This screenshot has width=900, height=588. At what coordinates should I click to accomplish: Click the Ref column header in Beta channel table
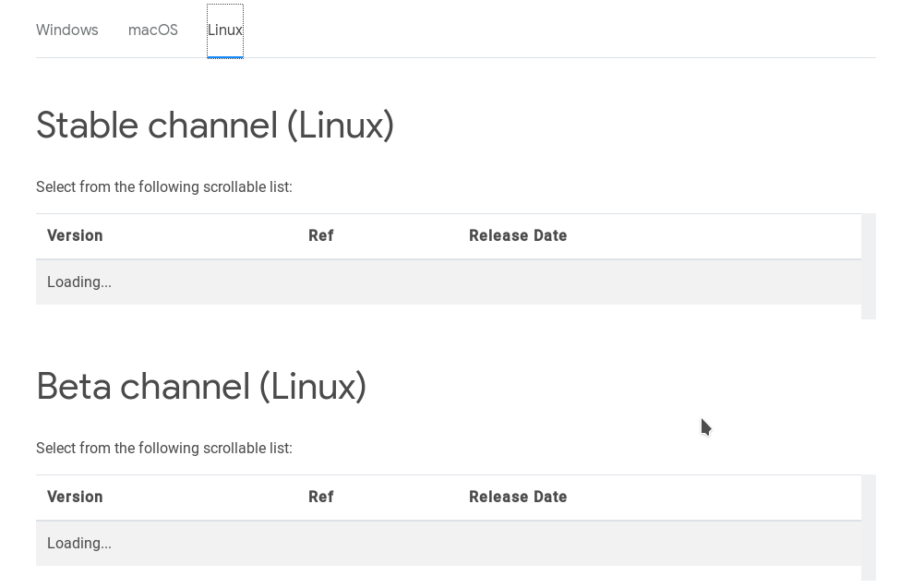[320, 497]
